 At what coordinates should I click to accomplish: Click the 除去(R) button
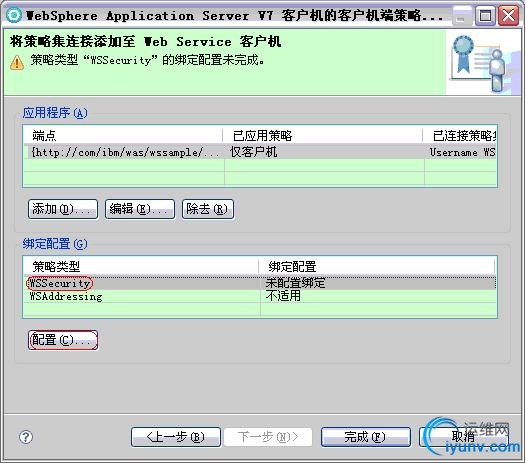tap(208, 209)
